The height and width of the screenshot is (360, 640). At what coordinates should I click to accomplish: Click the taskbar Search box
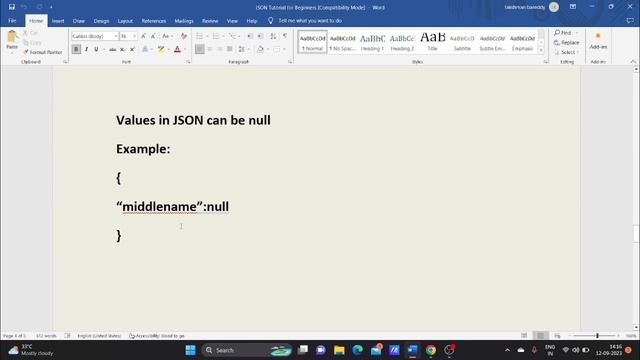pyautogui.click(x=247, y=350)
